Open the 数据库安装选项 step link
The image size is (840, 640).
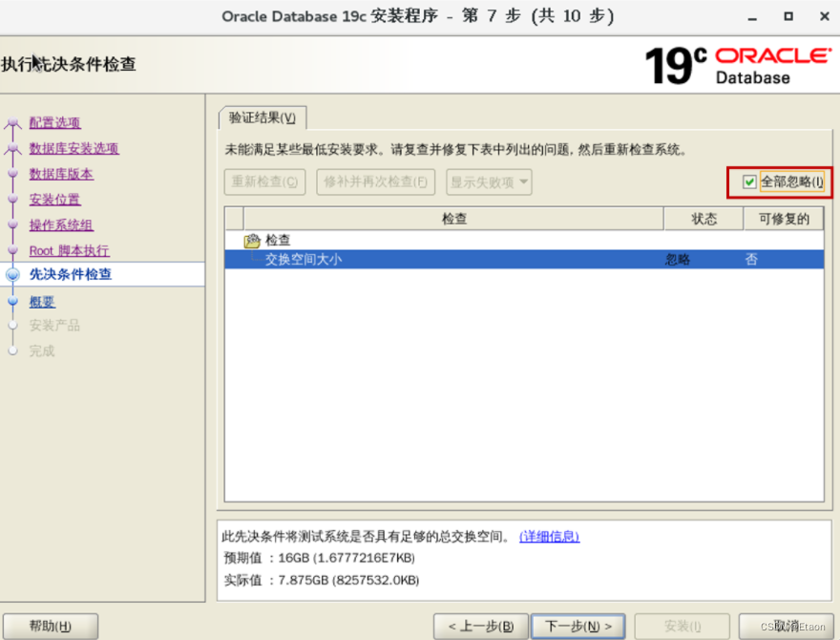(x=73, y=148)
